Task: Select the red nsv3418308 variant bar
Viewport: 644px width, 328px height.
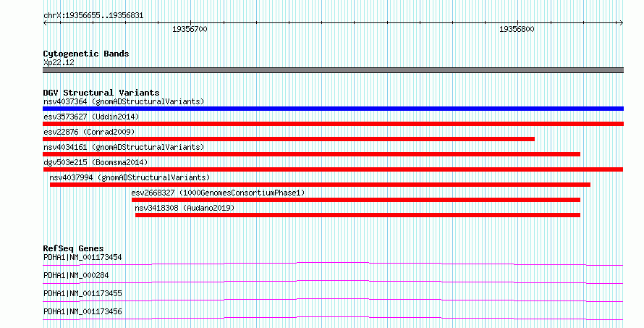Action: [x=357, y=215]
